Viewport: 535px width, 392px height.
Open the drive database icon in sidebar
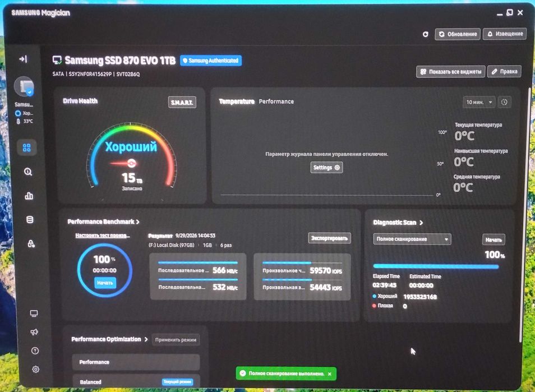30,219
